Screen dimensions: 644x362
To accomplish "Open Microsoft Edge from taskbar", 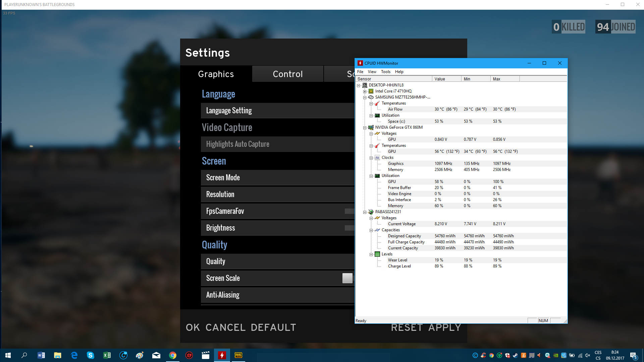I will [74, 355].
